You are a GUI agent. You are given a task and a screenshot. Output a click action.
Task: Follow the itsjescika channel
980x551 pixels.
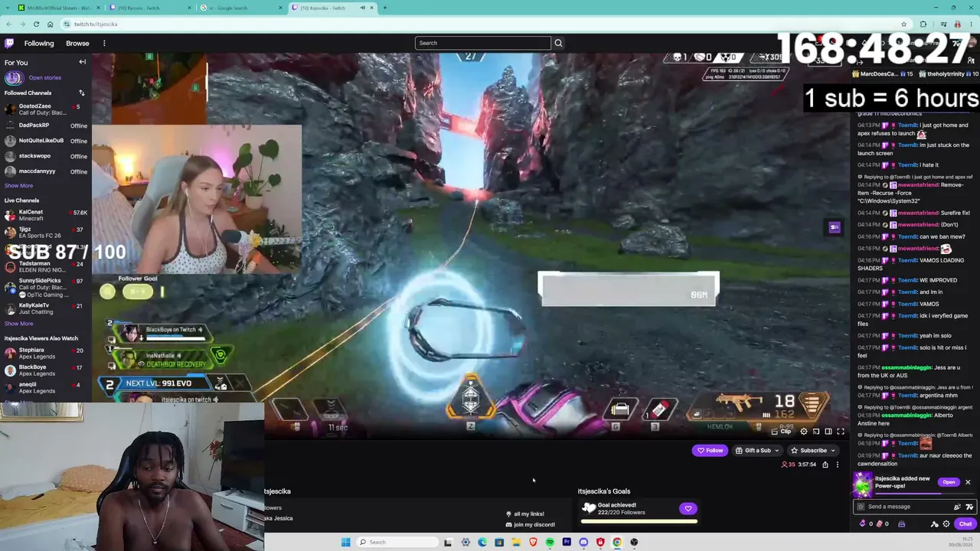pyautogui.click(x=710, y=451)
